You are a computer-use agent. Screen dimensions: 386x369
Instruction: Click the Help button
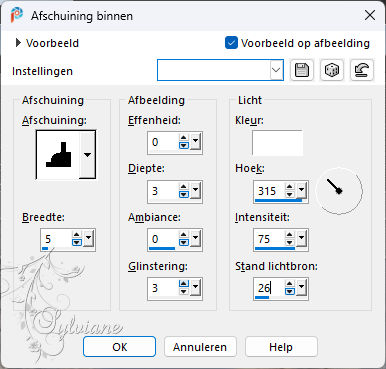[281, 347]
